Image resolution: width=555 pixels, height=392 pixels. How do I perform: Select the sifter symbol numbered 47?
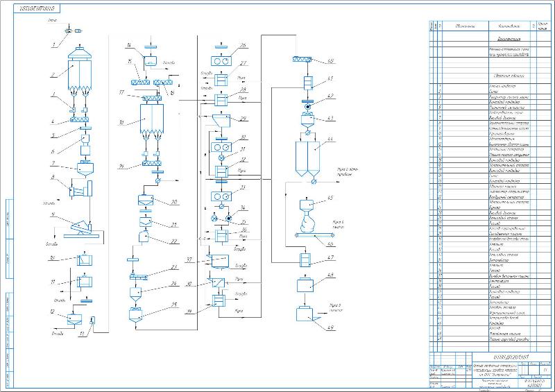(305, 260)
